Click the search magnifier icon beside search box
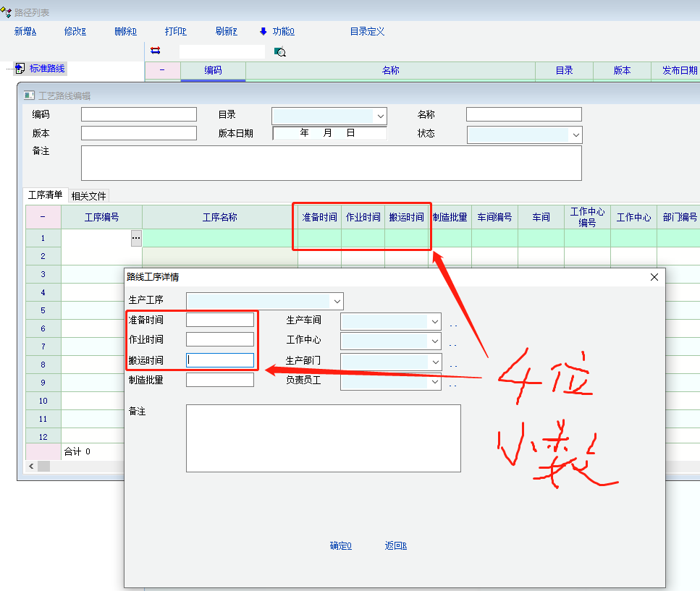The height and width of the screenshot is (591, 700). pos(279,51)
